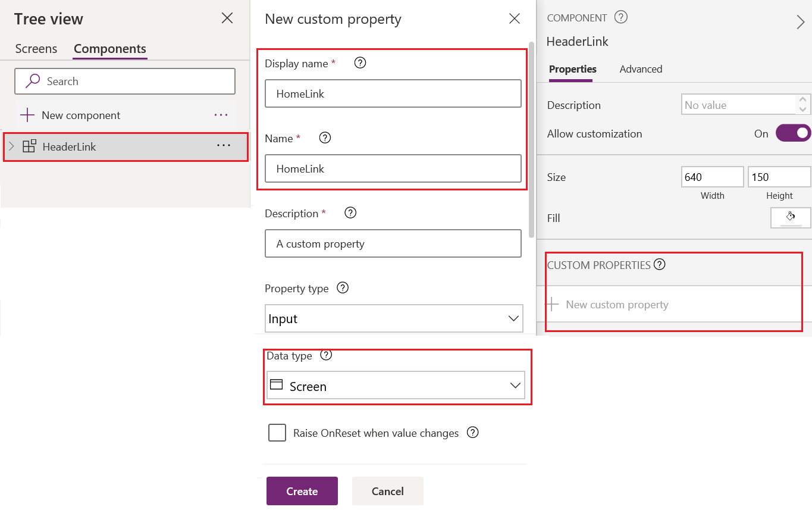812x510 pixels.
Task: Click the COMPONENT help question mark icon
Action: (x=620, y=17)
